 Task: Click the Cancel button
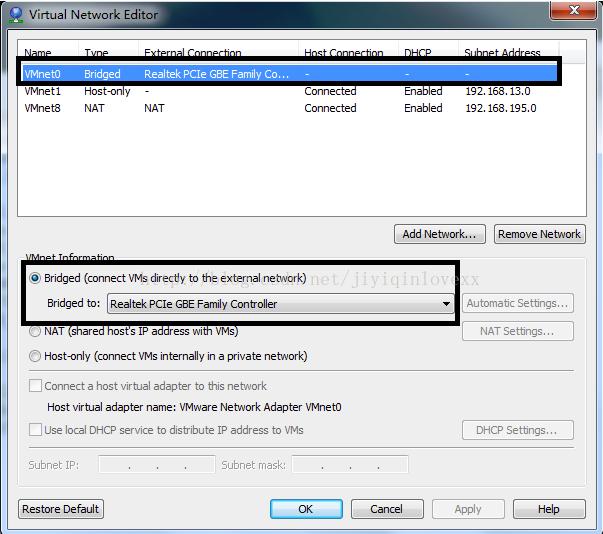pyautogui.click(x=387, y=509)
